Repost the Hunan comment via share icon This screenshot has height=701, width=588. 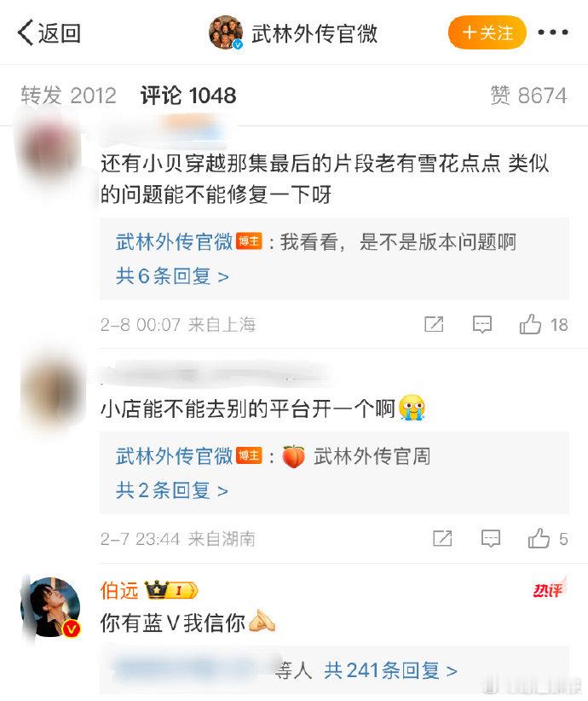(x=442, y=538)
